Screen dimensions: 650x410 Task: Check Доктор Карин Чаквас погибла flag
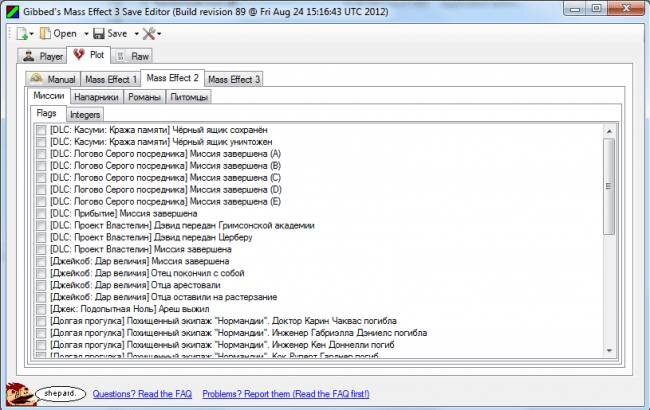41,321
